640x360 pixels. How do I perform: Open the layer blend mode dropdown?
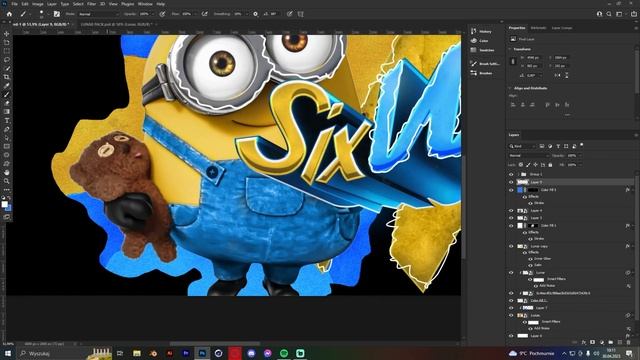click(529, 156)
